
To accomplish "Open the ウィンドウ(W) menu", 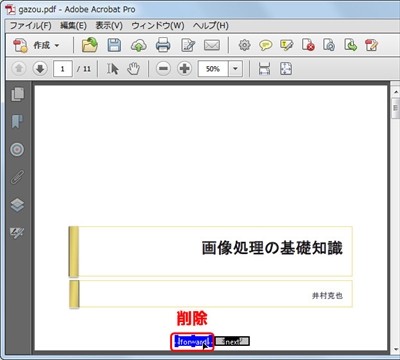I will (158, 26).
